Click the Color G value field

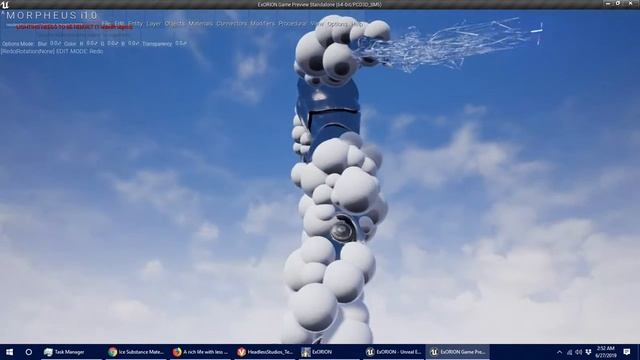click(113, 43)
